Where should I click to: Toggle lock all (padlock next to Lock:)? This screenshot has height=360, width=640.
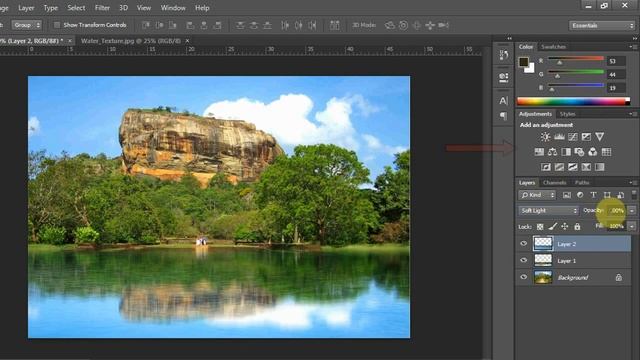[577, 227]
